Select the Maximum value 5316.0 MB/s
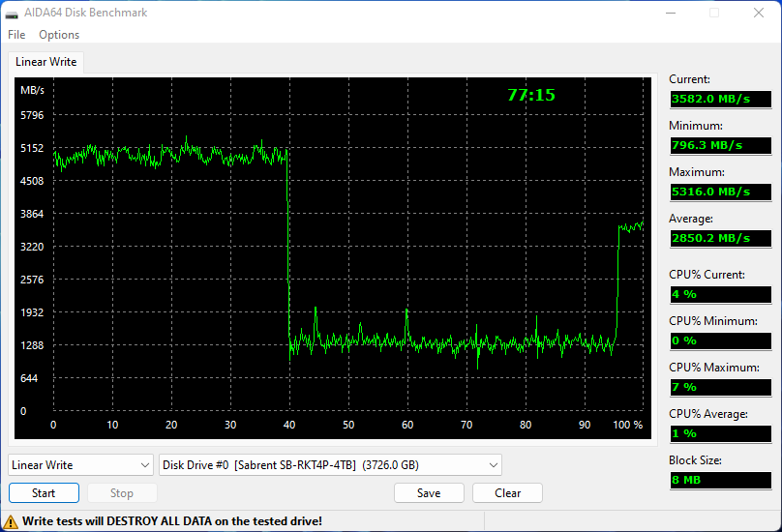This screenshot has width=782, height=532. (721, 192)
